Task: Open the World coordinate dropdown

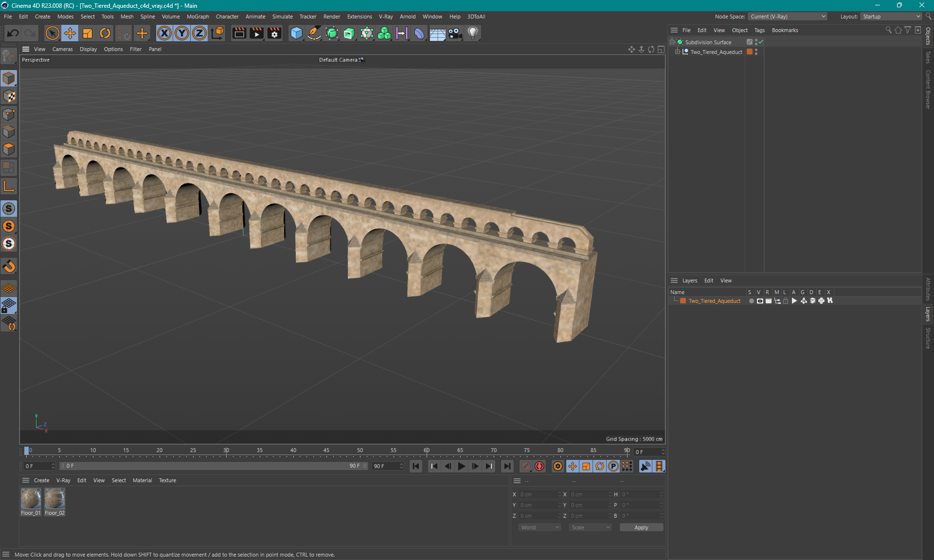Action: coord(539,527)
